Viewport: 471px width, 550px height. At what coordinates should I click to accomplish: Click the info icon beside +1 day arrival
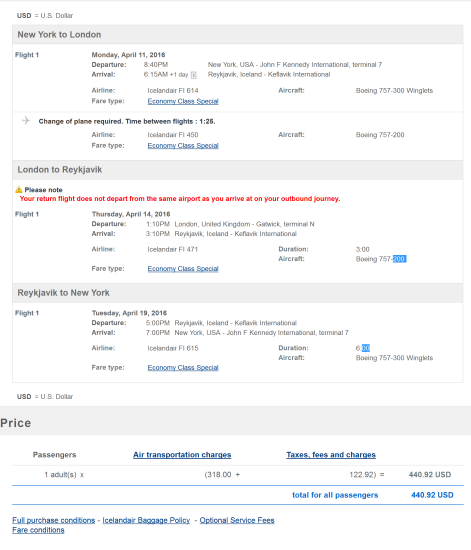pyautogui.click(x=194, y=75)
